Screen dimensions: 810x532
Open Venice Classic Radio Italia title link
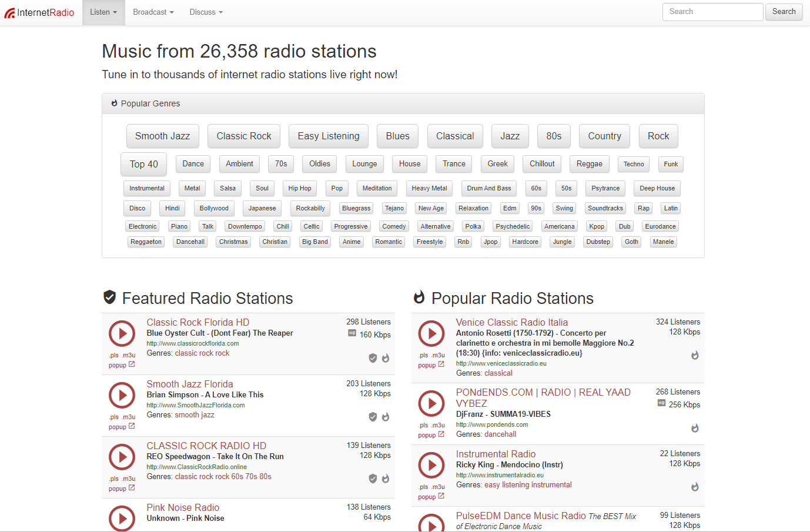512,322
